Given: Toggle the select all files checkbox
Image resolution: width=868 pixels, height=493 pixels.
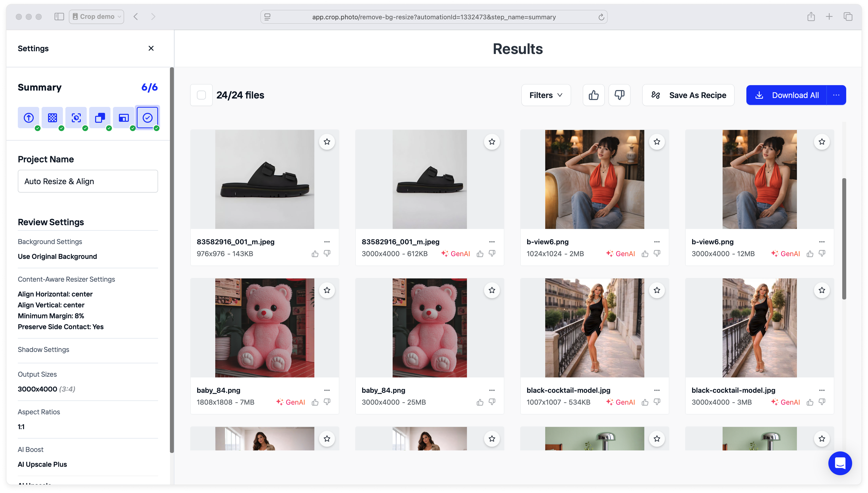Looking at the screenshot, I should point(201,95).
